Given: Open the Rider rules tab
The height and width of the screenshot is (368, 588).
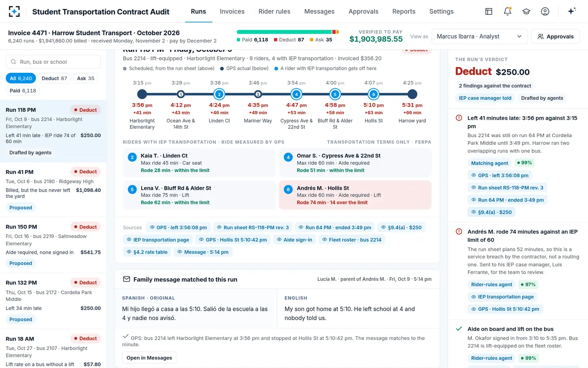Looking at the screenshot, I should tap(274, 11).
